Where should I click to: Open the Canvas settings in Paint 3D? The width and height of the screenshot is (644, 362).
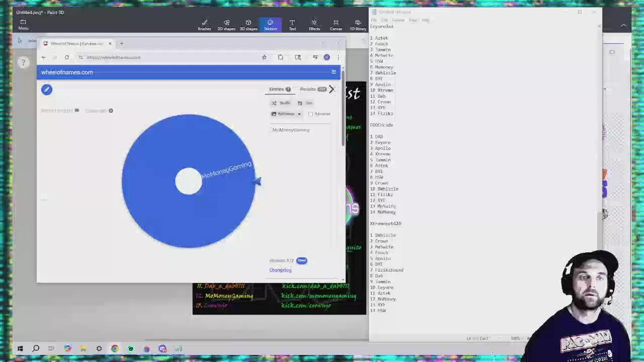336,25
